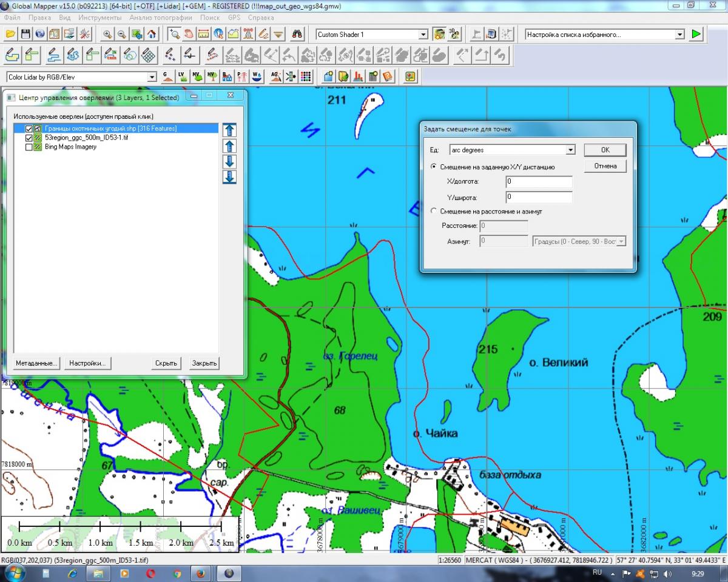Click the green Run favorite arrow

click(x=696, y=35)
